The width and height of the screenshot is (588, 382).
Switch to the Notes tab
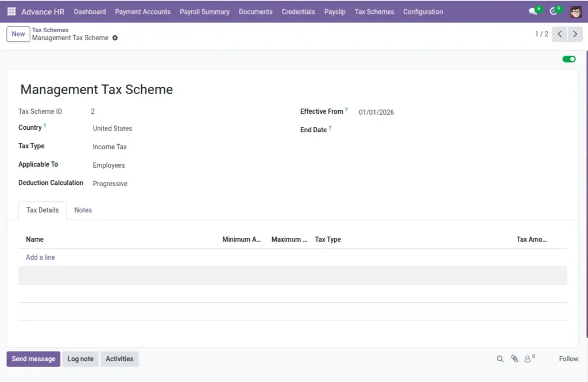pos(83,210)
